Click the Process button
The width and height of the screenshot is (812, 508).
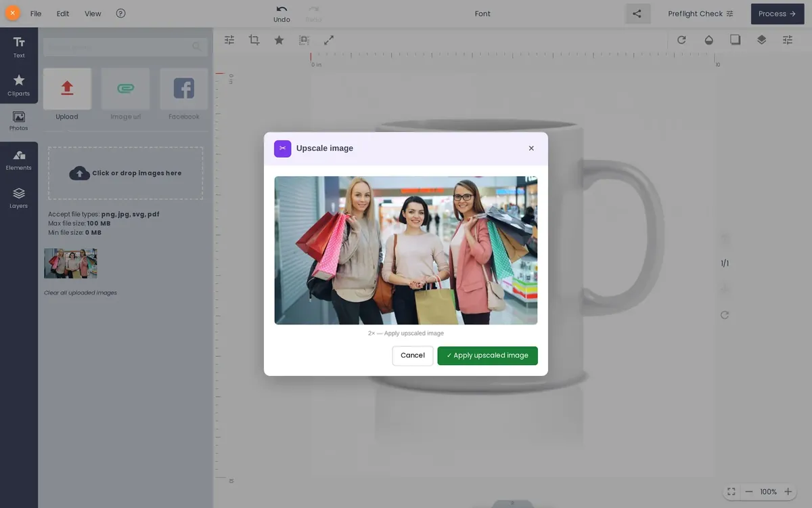click(x=777, y=14)
